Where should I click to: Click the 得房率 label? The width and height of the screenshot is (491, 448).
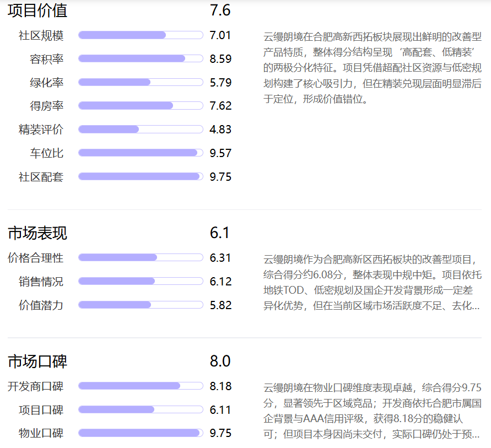47,106
